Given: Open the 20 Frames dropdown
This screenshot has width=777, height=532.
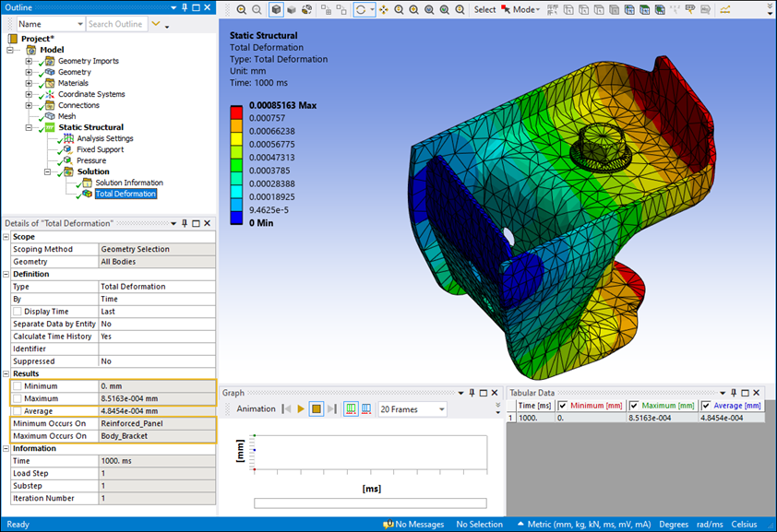Looking at the screenshot, I should click(x=441, y=409).
